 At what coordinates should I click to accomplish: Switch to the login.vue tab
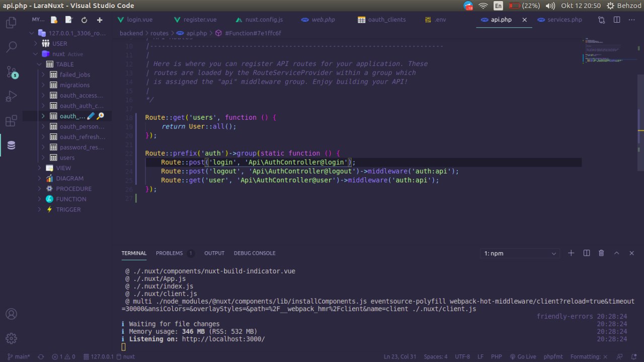tap(140, 20)
